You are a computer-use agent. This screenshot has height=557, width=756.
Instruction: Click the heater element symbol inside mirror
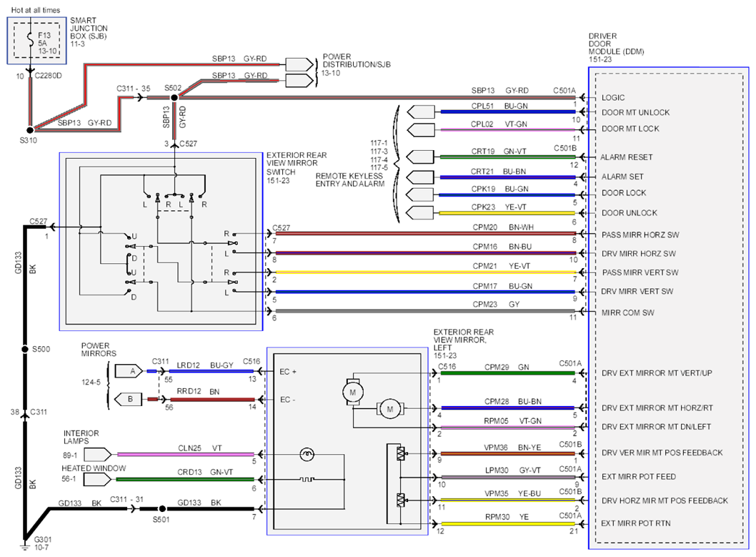pyautogui.click(x=307, y=479)
